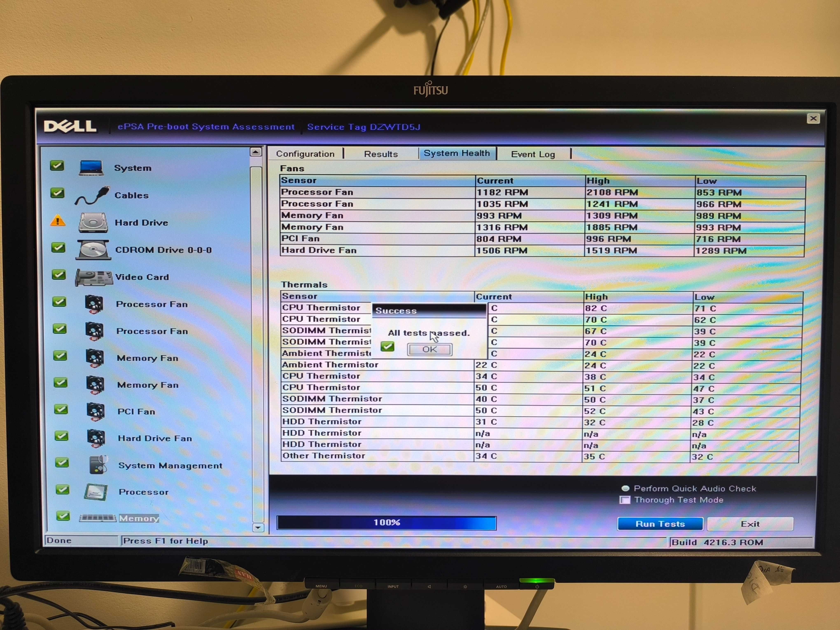Click the 2108 RPM high value
The width and height of the screenshot is (840, 630).
coord(612,192)
